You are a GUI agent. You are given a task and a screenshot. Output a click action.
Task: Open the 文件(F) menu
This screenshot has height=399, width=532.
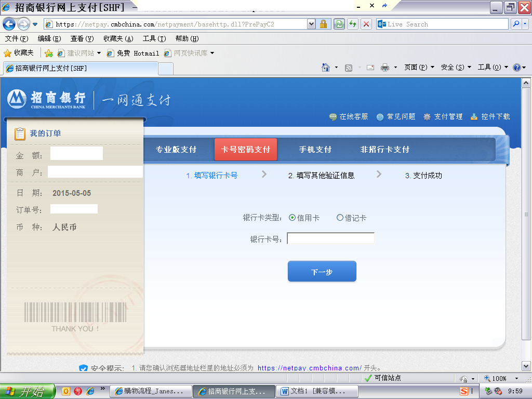(17, 38)
